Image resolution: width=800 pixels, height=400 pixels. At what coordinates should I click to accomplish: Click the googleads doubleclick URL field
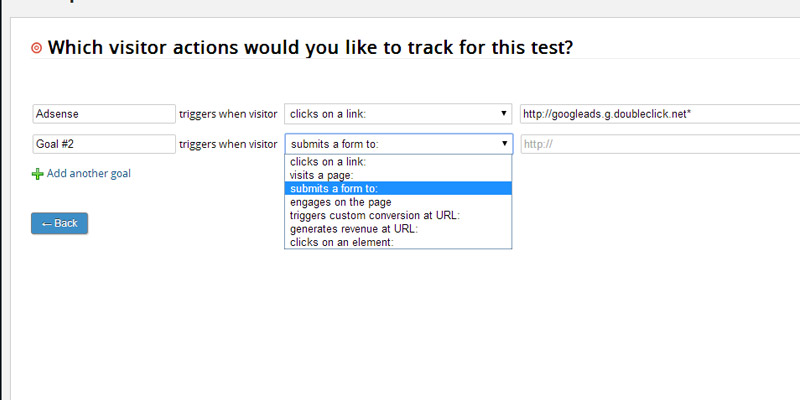coord(660,114)
